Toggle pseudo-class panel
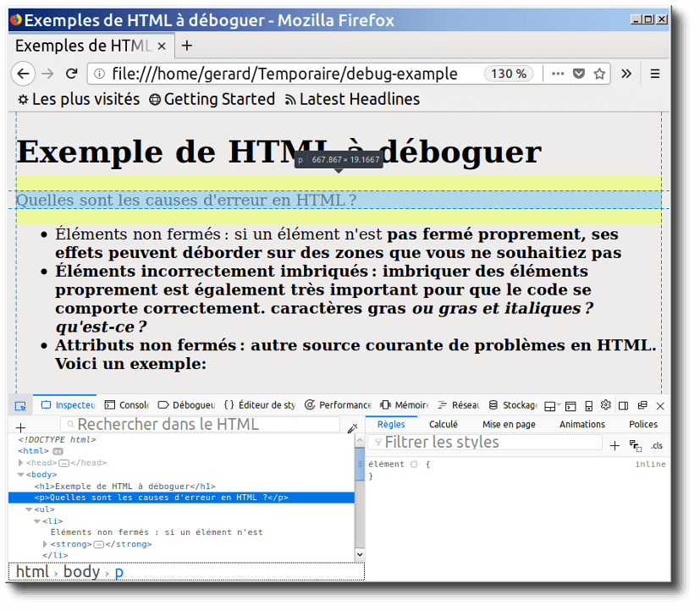The width and height of the screenshot is (700, 611). point(636,445)
